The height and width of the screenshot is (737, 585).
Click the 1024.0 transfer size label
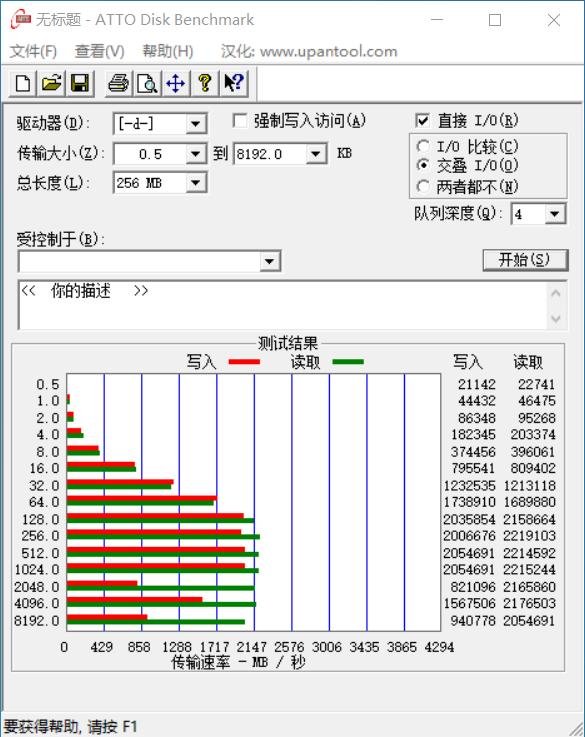(37, 570)
